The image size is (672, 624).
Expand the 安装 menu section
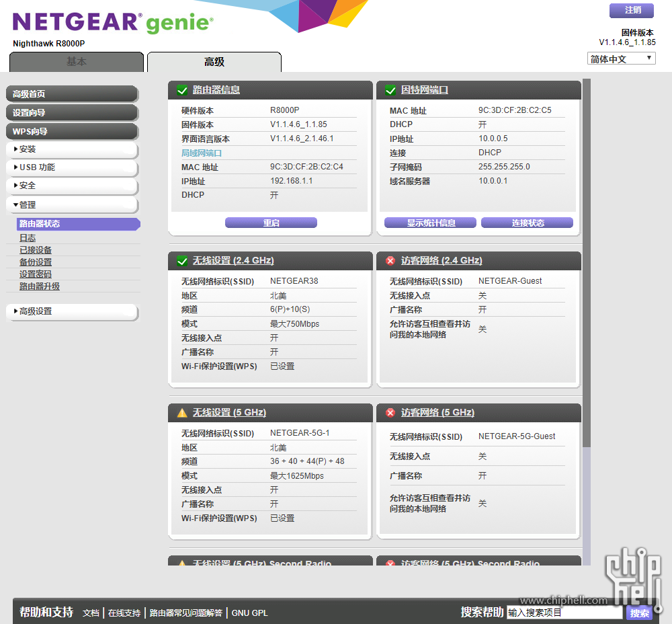click(72, 149)
